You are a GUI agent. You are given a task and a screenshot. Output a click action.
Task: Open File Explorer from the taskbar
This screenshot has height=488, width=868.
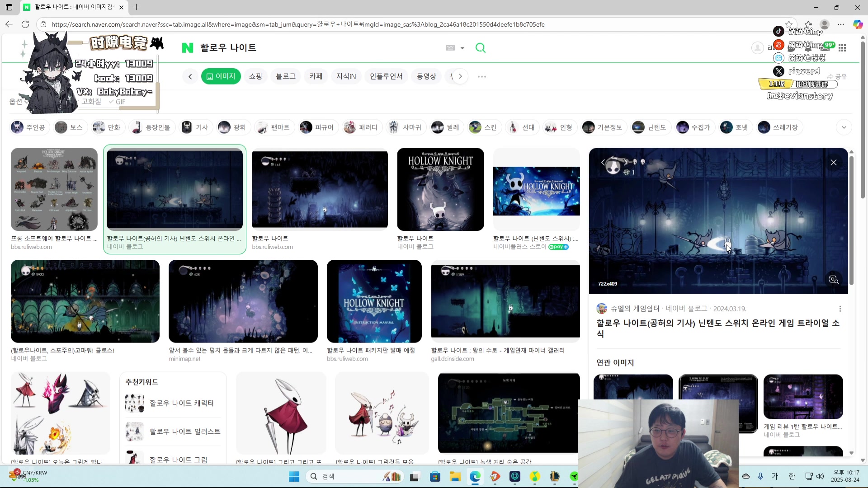click(455, 476)
